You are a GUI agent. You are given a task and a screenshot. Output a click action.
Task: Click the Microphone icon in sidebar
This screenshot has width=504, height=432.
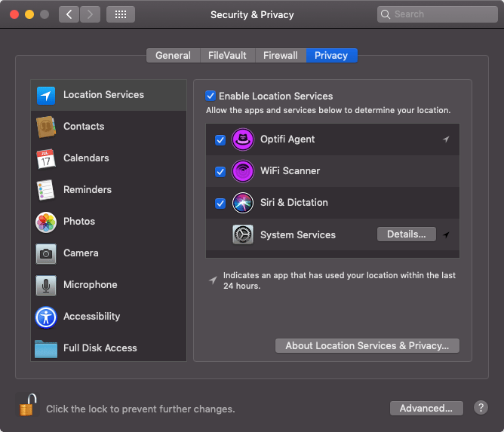point(45,285)
